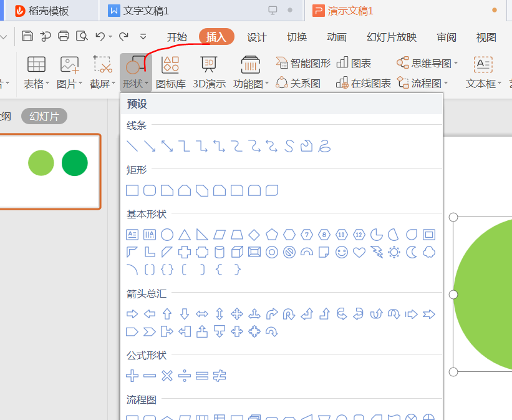Open the 图标库 icon library
The image size is (512, 420).
coord(170,73)
